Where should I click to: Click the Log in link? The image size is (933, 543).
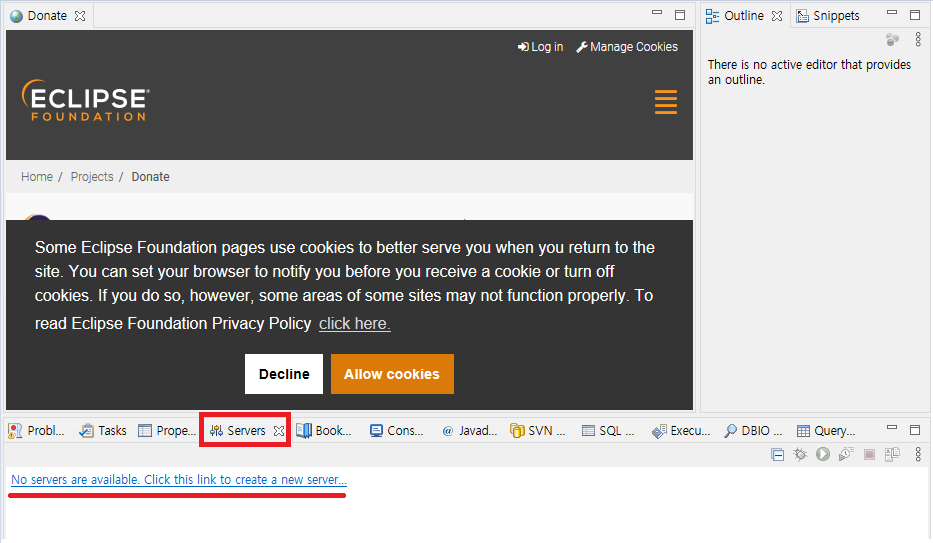point(540,47)
